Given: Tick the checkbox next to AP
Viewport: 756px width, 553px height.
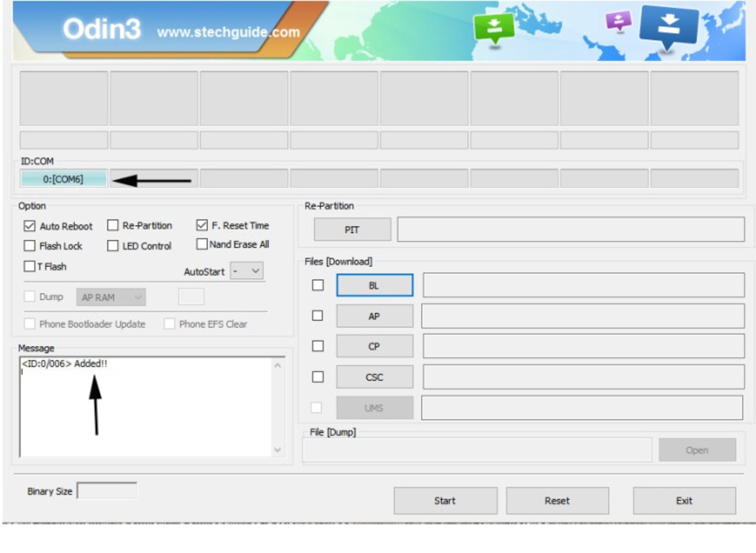Looking at the screenshot, I should pyautogui.click(x=317, y=316).
